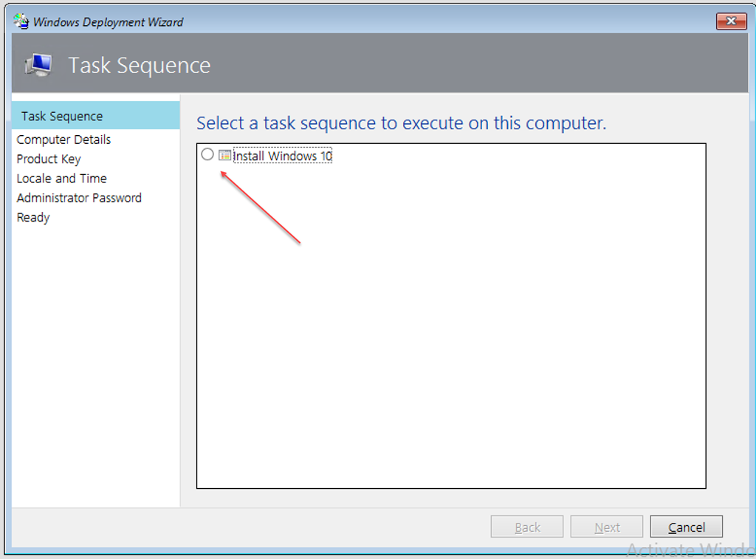
Task: Open the Locale and Time step
Action: (x=61, y=178)
